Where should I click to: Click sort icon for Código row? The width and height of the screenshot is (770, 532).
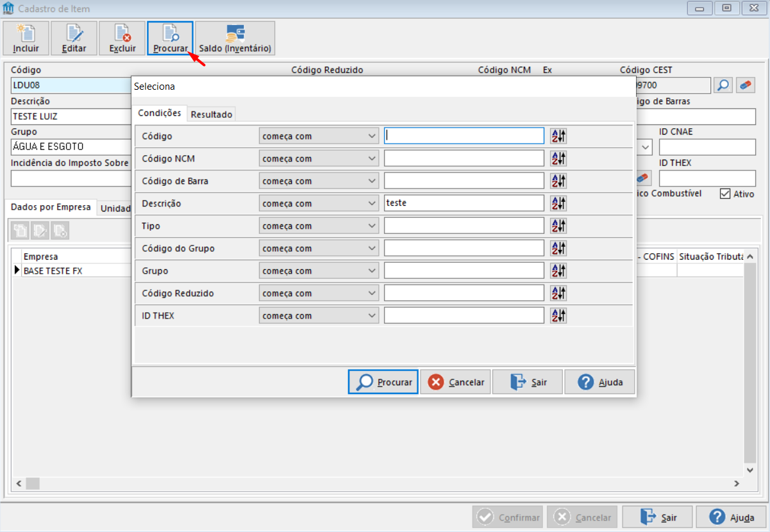coord(558,136)
